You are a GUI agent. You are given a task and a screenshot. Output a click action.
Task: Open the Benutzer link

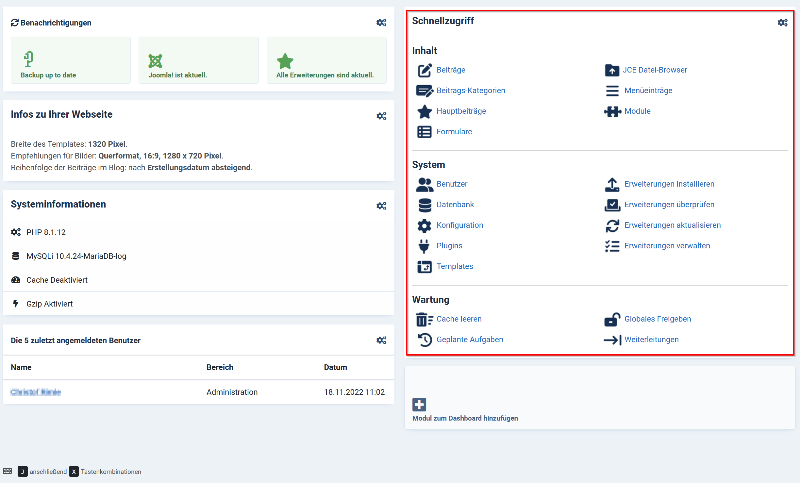point(452,184)
